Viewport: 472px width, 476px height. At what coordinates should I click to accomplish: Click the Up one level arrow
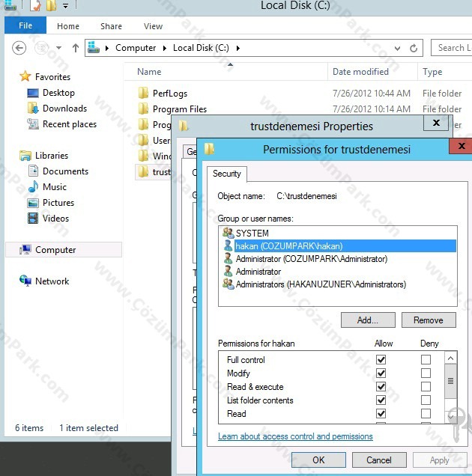76,48
